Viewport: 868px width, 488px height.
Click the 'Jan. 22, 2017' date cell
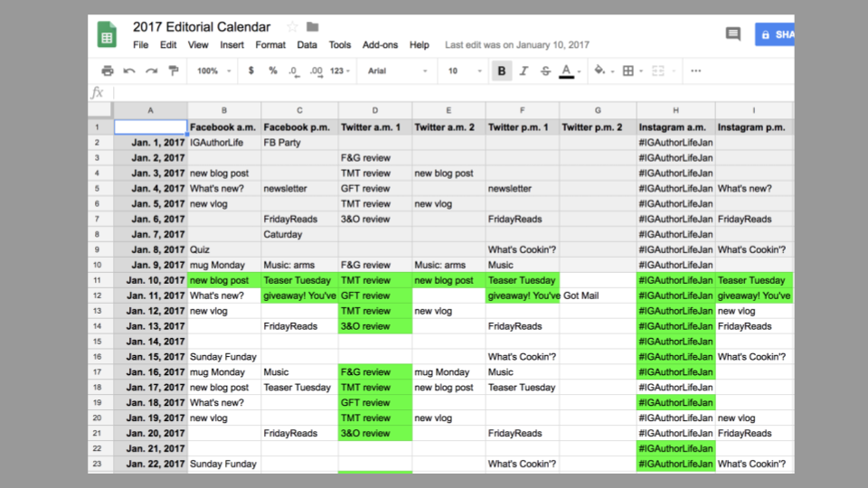point(151,464)
